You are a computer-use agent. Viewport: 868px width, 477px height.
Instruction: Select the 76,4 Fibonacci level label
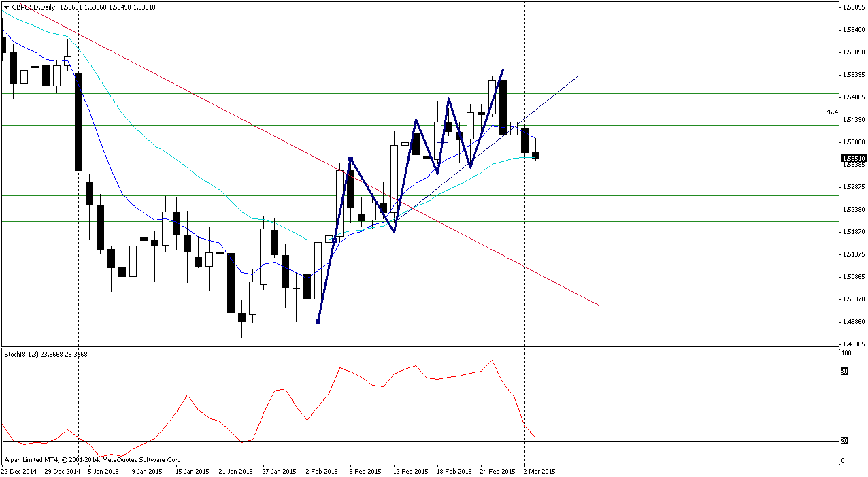coord(831,112)
